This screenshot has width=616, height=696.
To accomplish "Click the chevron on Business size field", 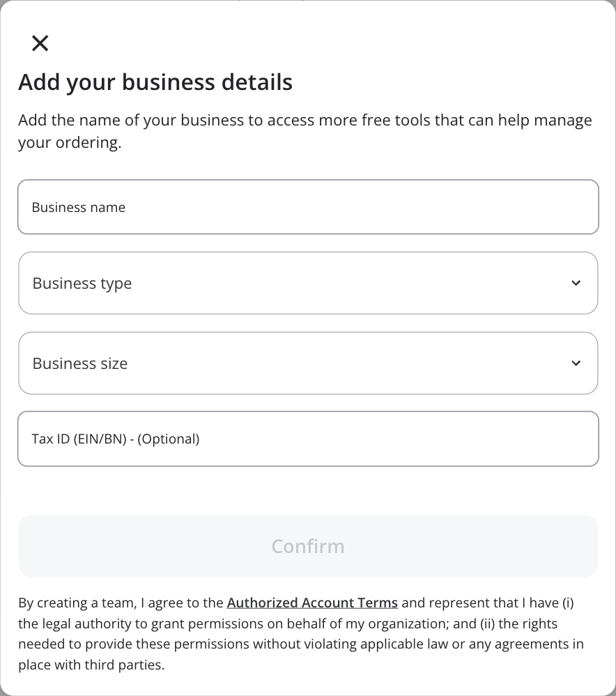I will point(576,363).
